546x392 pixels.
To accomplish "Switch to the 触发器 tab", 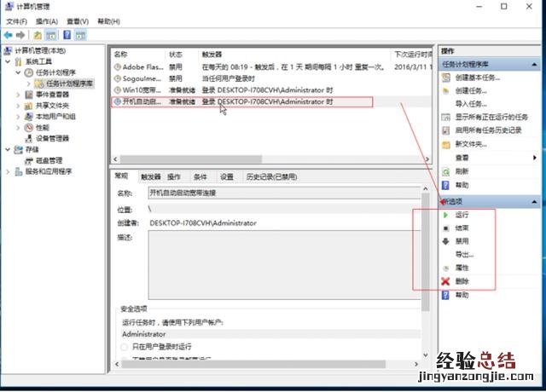I will (150, 177).
